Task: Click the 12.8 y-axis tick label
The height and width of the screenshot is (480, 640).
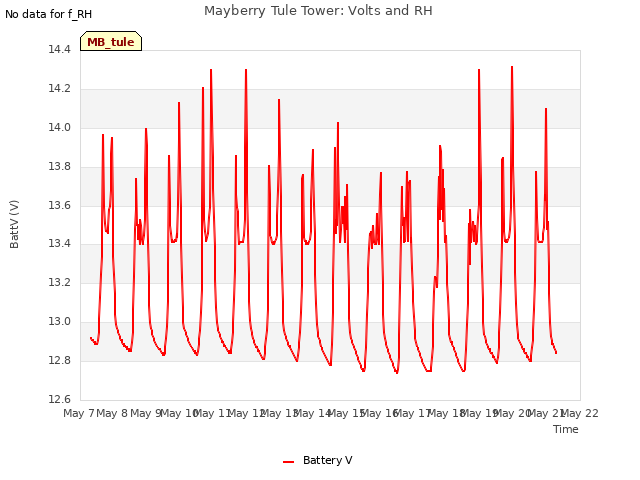Action: [x=59, y=360]
